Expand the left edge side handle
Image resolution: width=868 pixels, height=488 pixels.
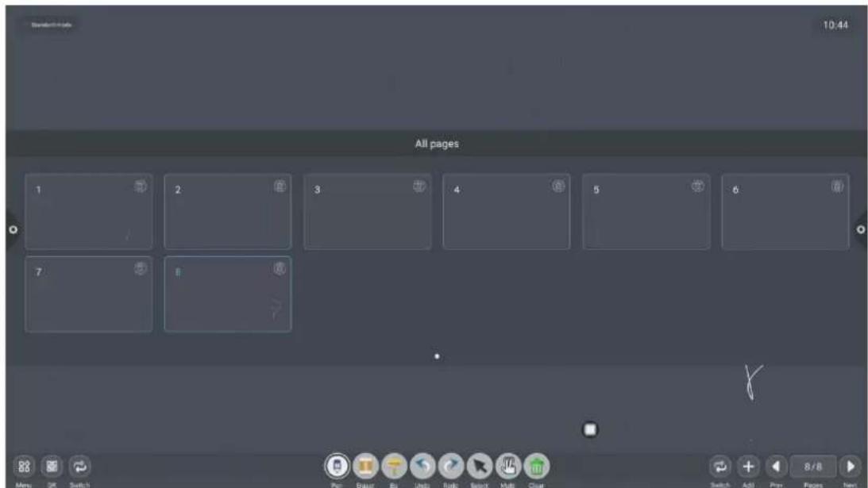13,229
